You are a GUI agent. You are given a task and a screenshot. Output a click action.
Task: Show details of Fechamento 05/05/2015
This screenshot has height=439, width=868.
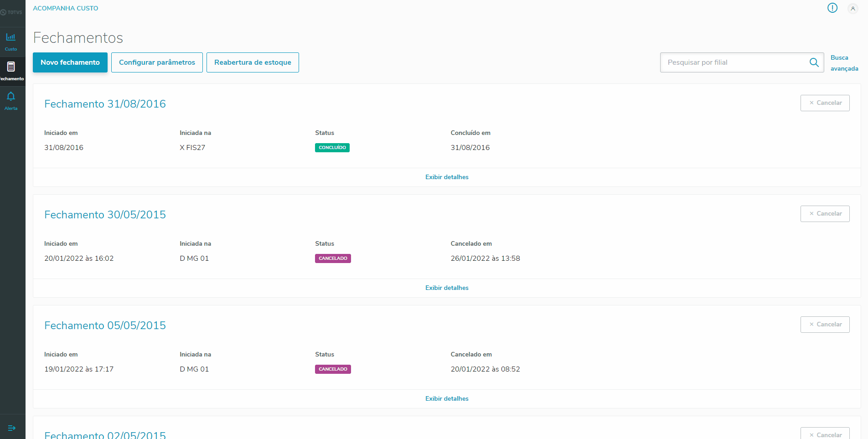[447, 398]
